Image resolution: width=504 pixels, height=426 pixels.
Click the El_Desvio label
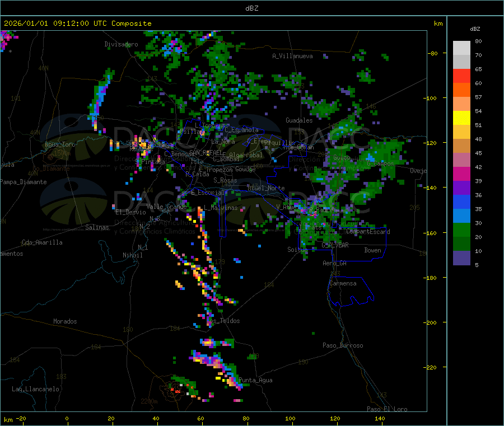130,212
